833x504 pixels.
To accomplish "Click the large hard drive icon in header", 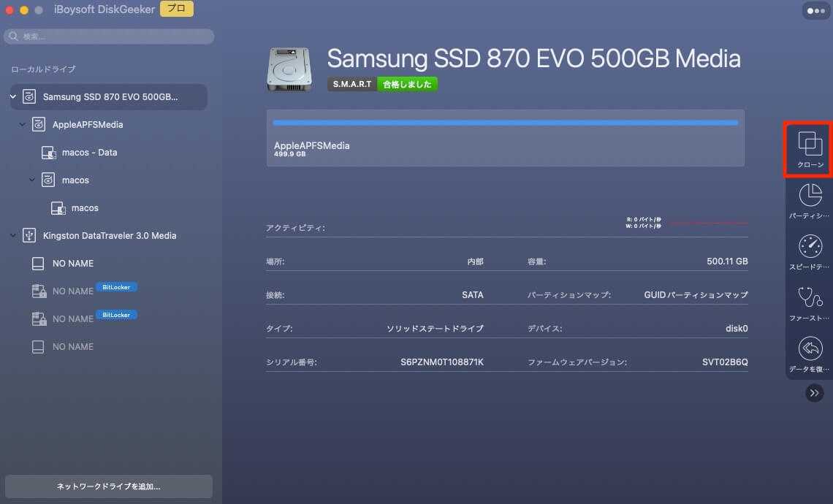I will pyautogui.click(x=289, y=69).
